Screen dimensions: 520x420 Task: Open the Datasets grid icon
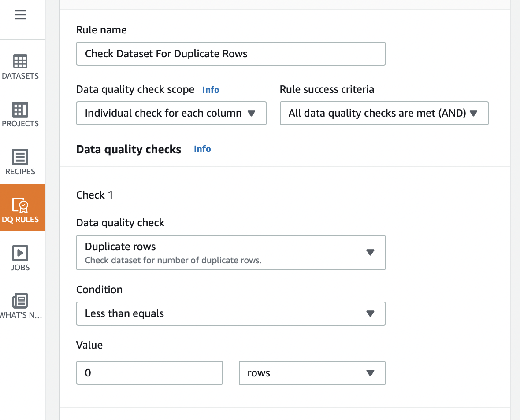click(x=20, y=61)
